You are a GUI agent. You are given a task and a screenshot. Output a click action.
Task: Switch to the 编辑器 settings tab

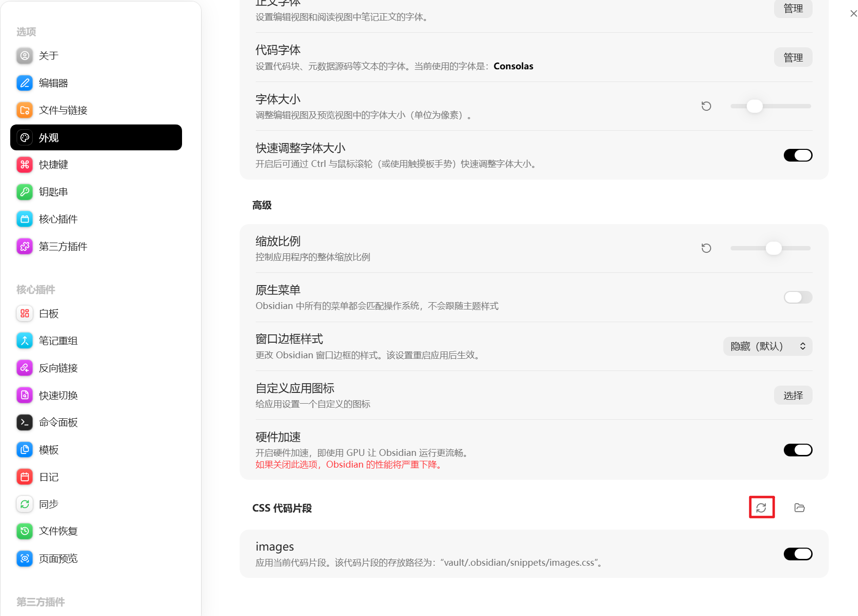click(54, 82)
